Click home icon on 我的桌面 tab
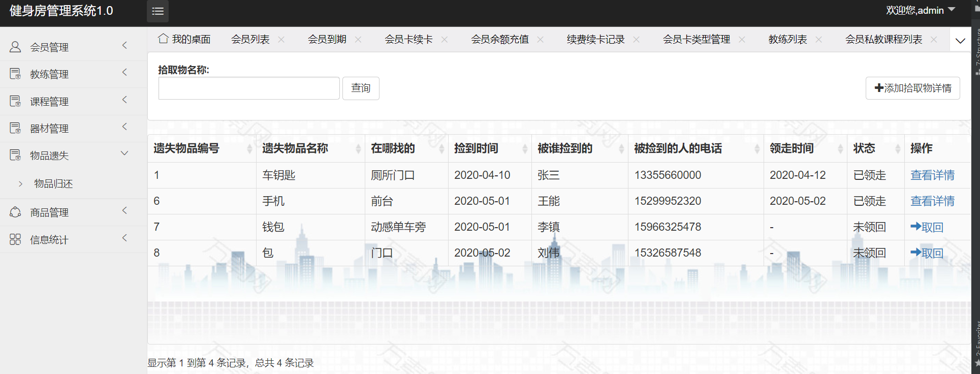980x374 pixels. point(163,39)
